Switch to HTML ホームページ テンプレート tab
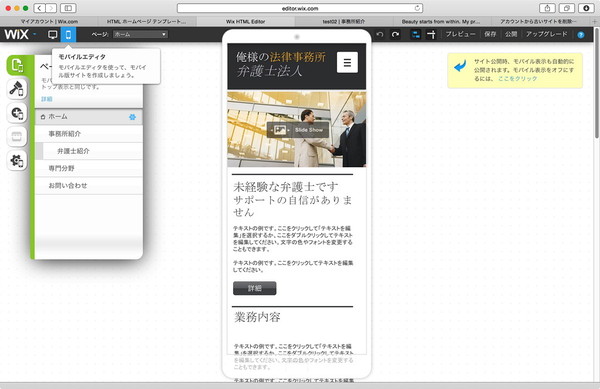Viewport: 600px width, 389px height. coord(147,21)
